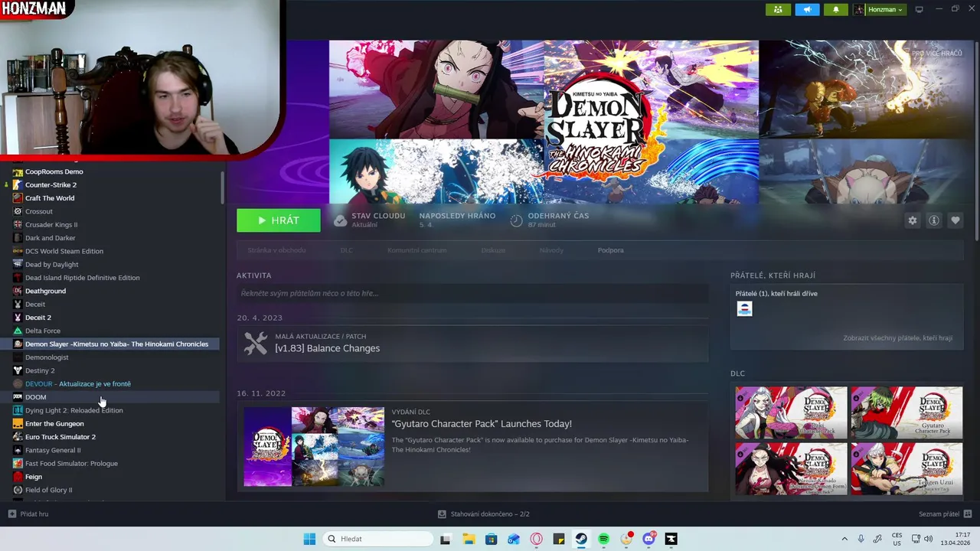
Task: Open the Honzman account dropdown
Action: pyautogui.click(x=879, y=9)
